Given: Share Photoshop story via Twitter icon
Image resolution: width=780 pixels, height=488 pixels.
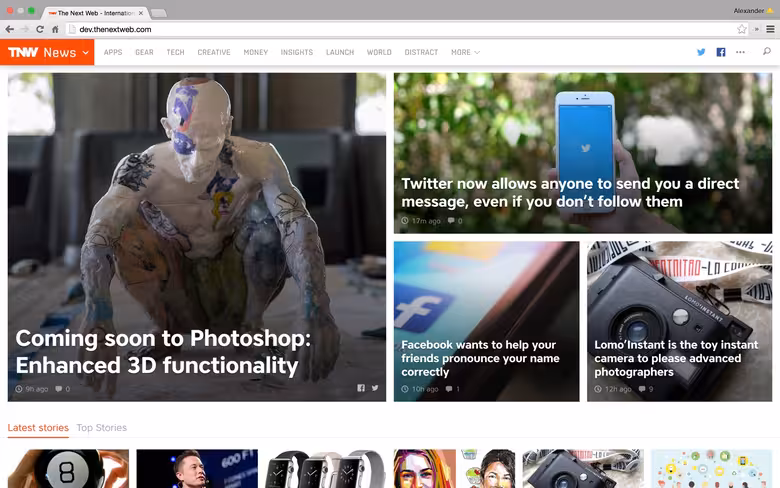Looking at the screenshot, I should (x=375, y=388).
